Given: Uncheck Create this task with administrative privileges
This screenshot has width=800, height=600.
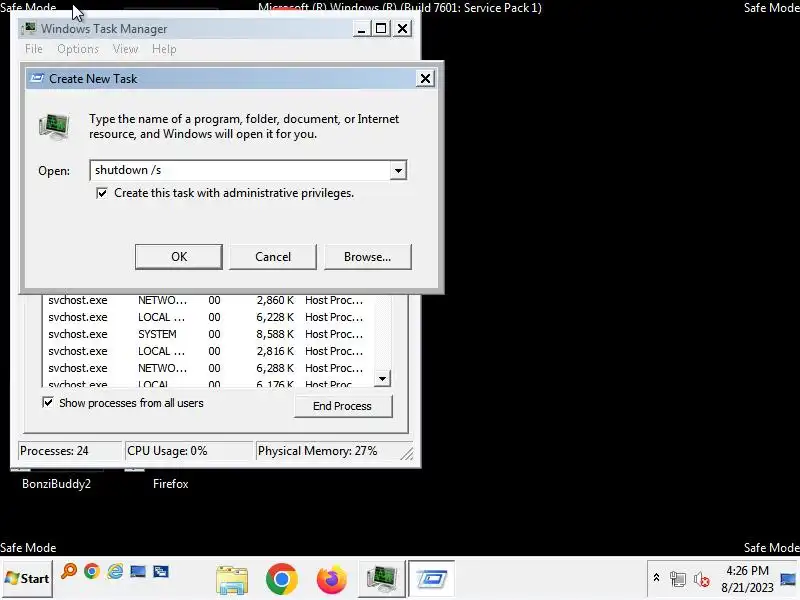Looking at the screenshot, I should coord(102,193).
